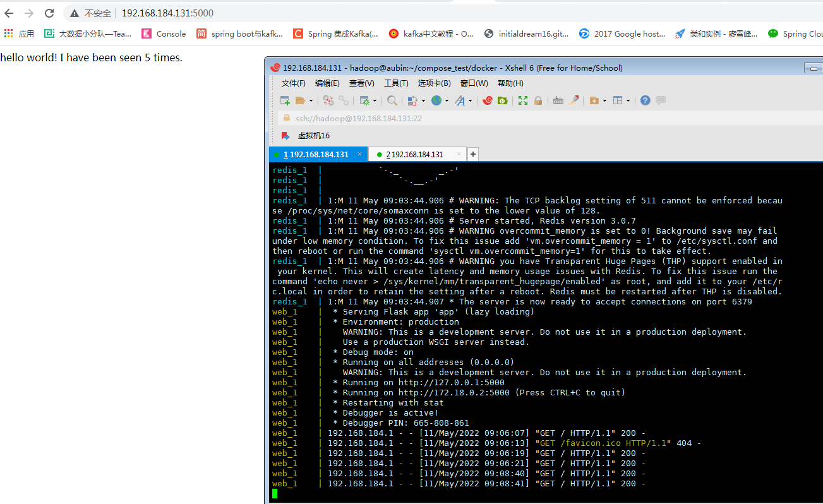823x504 pixels.
Task: Open the Console bookmark
Action: [x=164, y=33]
